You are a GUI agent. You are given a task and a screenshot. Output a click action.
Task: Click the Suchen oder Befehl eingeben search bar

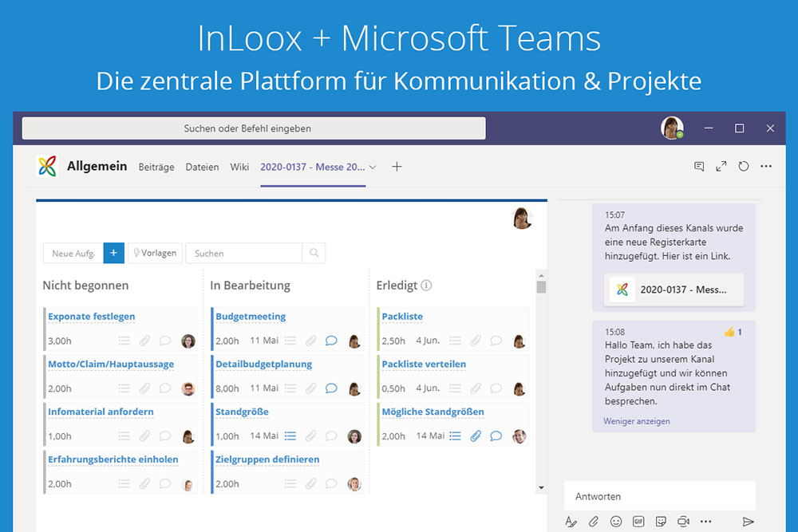point(254,128)
